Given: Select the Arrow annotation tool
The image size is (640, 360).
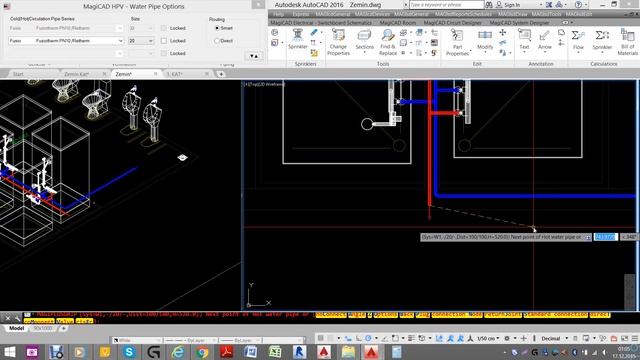Looking at the screenshot, I should [x=544, y=40].
